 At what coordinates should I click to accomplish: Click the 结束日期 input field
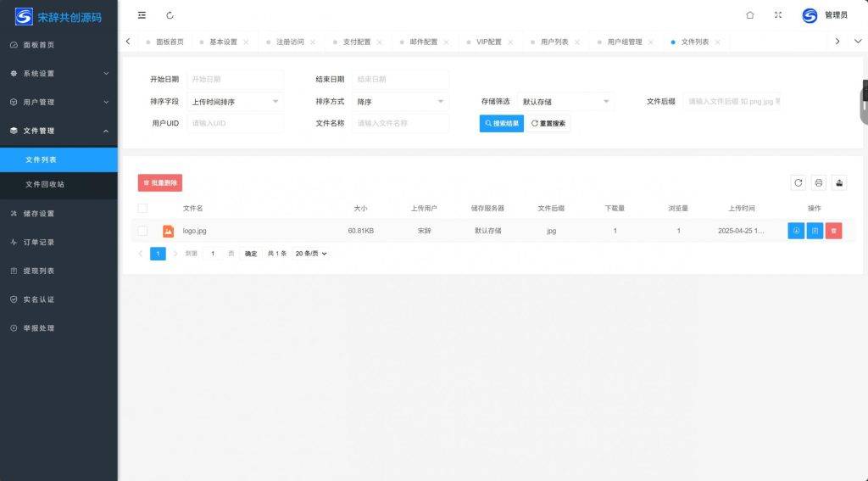pos(400,79)
